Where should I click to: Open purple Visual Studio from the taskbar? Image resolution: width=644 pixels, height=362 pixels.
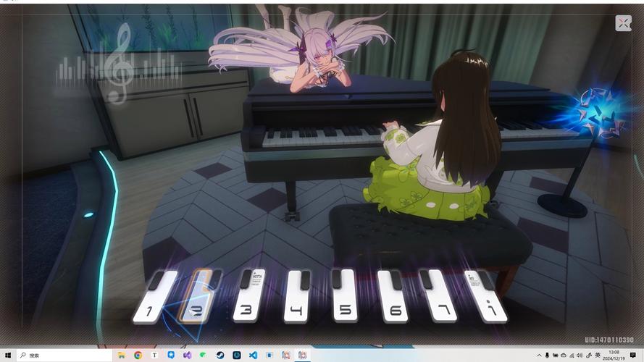pos(188,355)
